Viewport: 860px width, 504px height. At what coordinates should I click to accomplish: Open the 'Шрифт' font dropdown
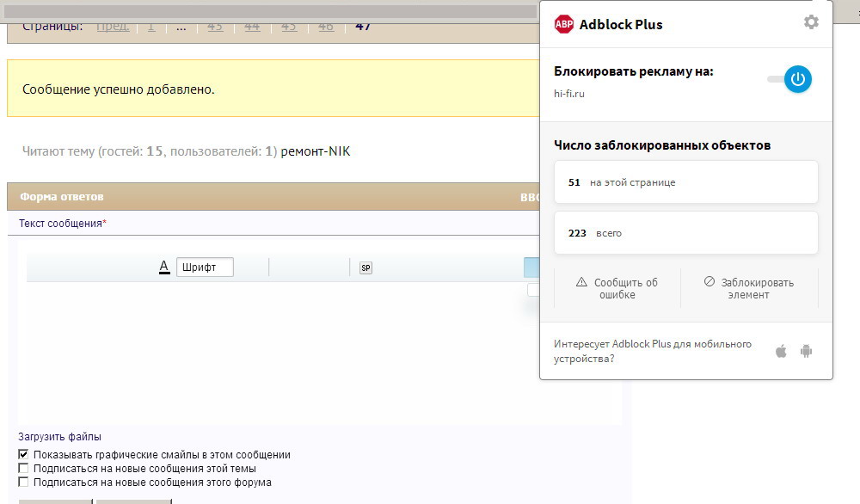point(205,267)
